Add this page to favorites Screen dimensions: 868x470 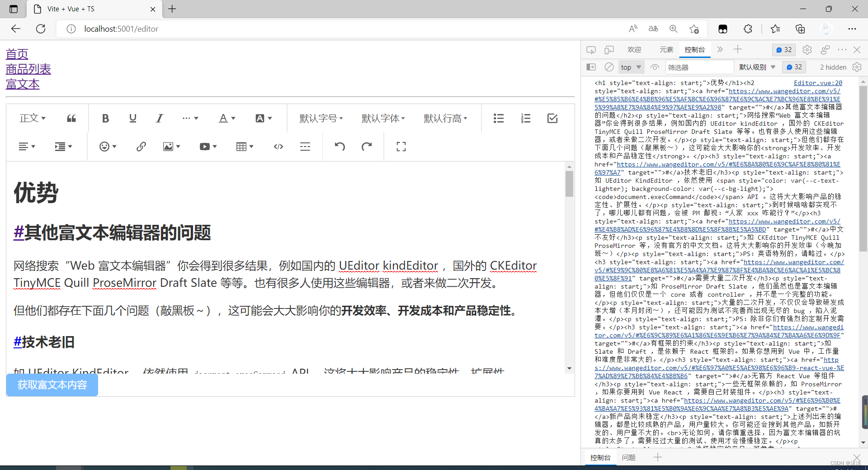(x=694, y=29)
